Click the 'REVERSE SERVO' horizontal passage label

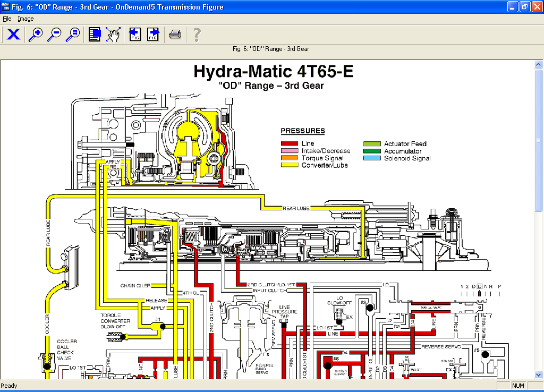[x=441, y=346]
